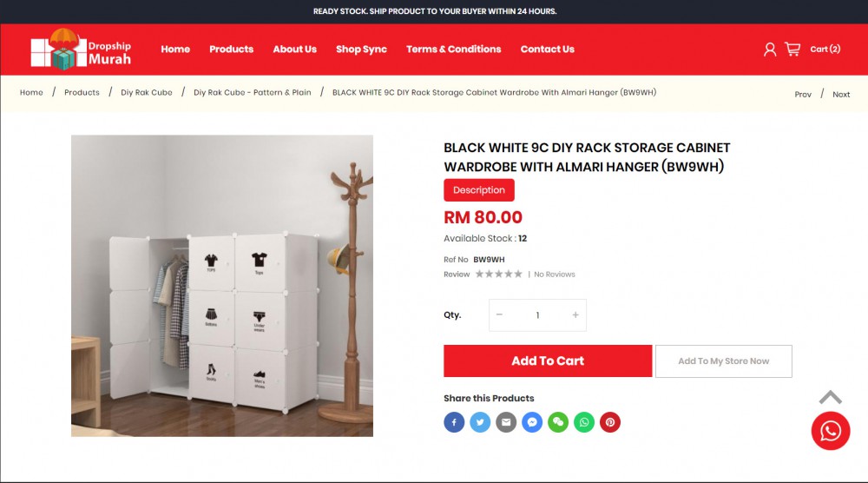The width and height of the screenshot is (868, 483).
Task: Open the Products menu item
Action: [x=232, y=49]
